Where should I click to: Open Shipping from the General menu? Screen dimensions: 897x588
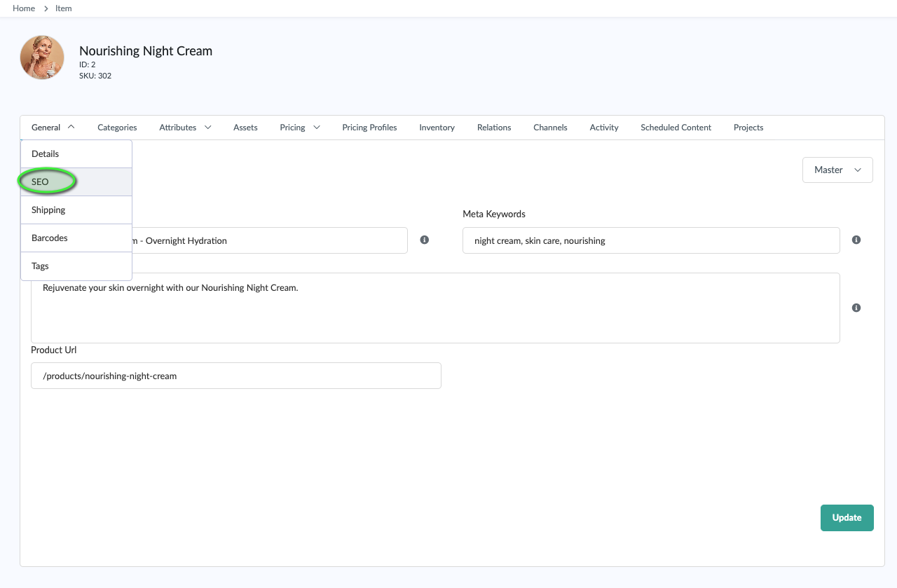coord(48,210)
